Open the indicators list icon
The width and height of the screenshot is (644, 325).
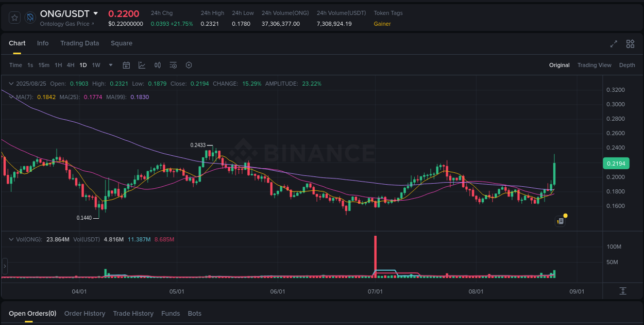(173, 65)
